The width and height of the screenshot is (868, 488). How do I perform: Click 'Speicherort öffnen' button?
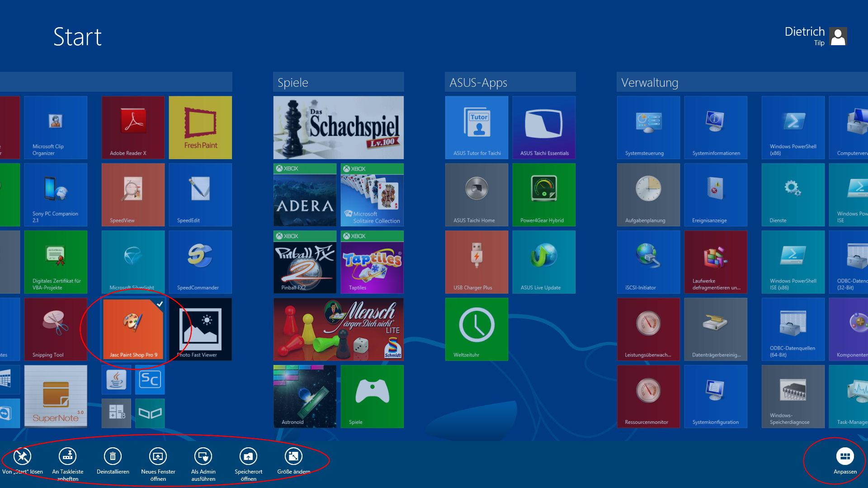point(248,456)
